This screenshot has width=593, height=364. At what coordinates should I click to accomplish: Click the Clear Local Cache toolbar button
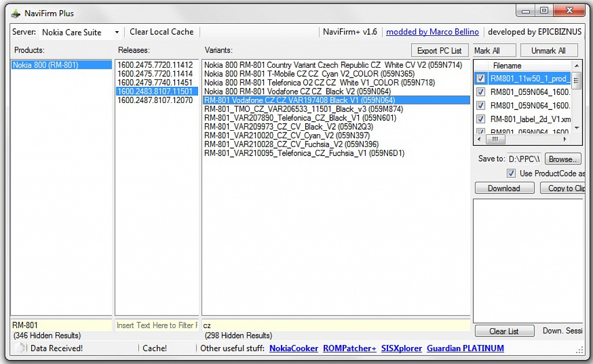(162, 32)
